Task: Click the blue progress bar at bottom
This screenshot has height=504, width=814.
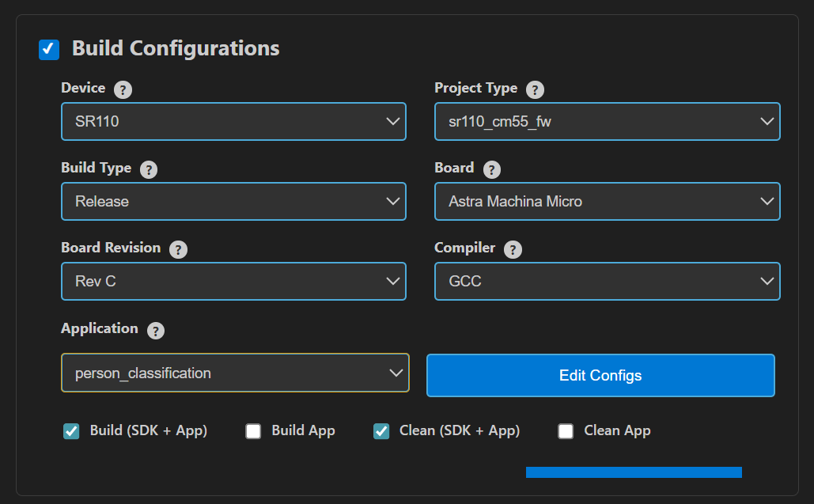Action: (x=633, y=471)
